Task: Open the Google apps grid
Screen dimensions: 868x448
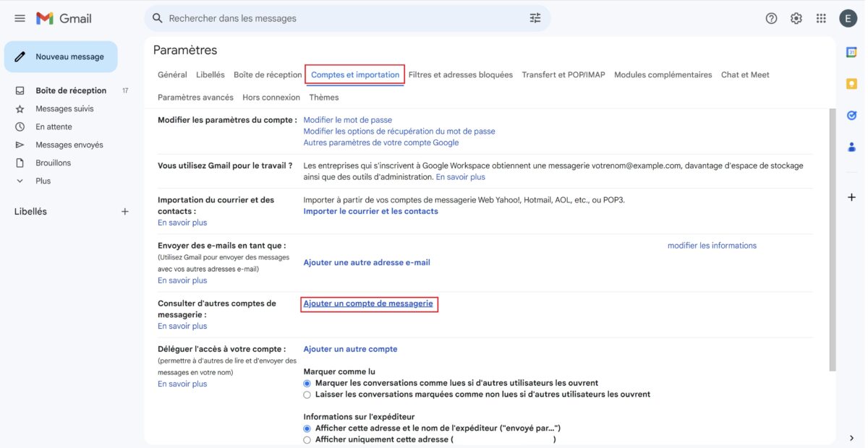Action: [821, 18]
